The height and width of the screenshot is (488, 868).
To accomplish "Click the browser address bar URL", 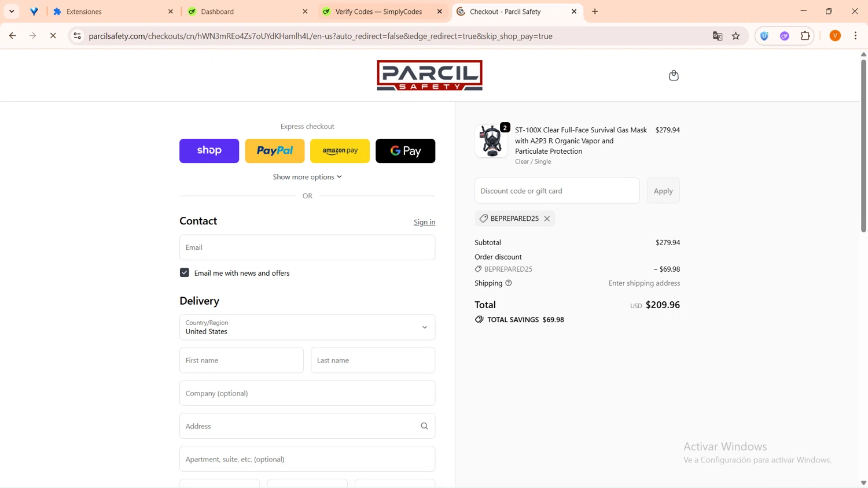I will click(321, 36).
